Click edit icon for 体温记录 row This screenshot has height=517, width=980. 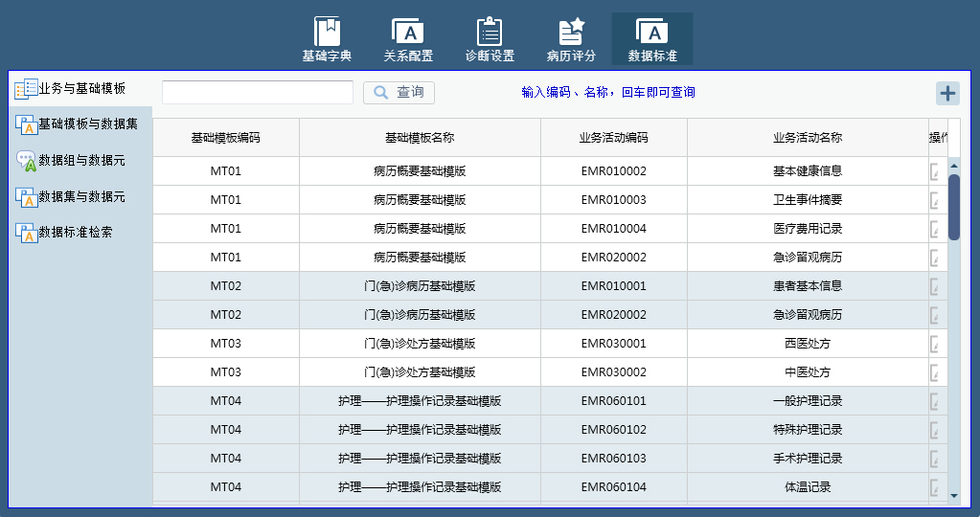pyautogui.click(x=935, y=487)
